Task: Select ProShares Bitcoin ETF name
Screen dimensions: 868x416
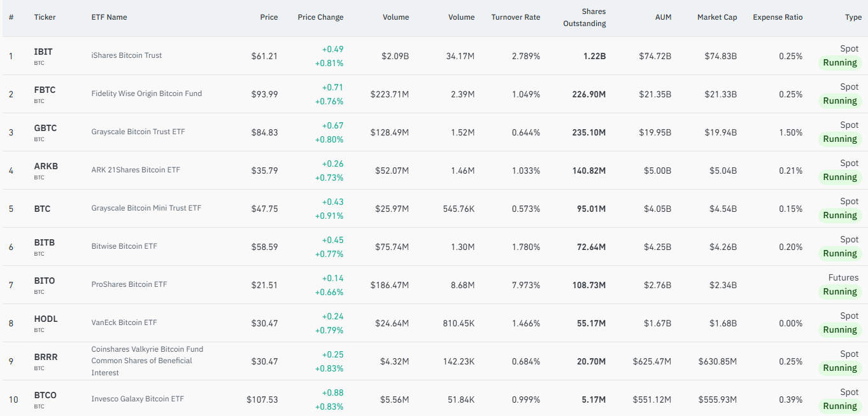Action: pyautogui.click(x=129, y=284)
